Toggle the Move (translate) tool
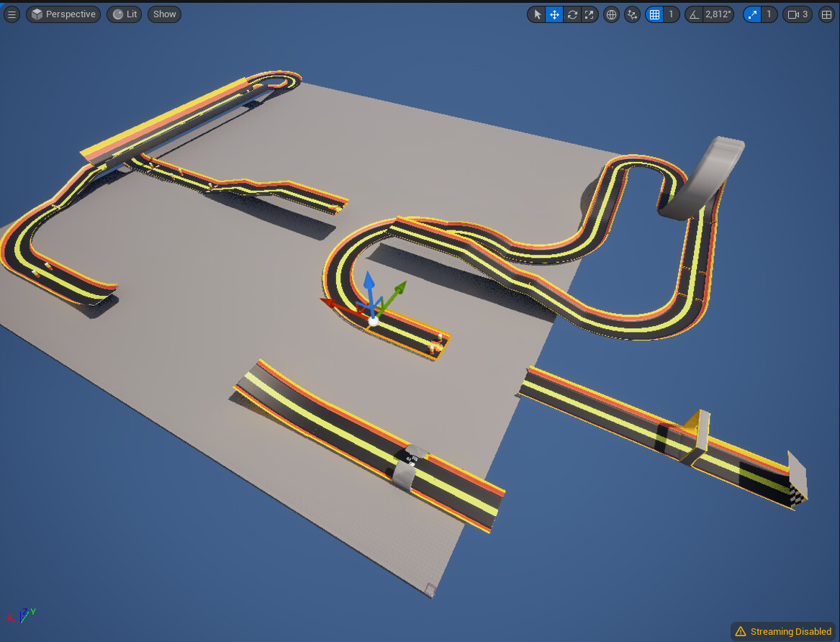Viewport: 840px width, 642px height. click(x=554, y=14)
